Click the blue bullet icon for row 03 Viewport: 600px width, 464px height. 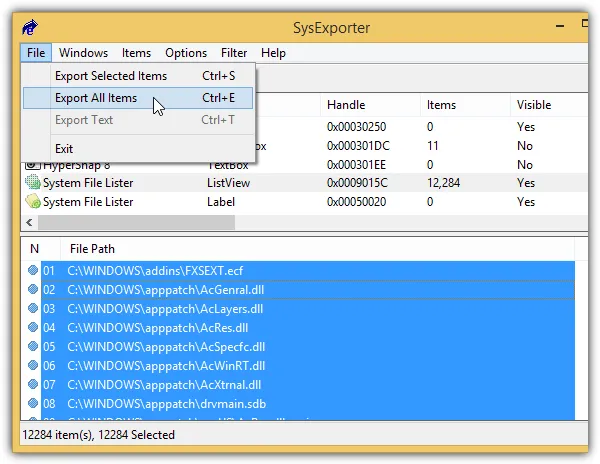33,308
